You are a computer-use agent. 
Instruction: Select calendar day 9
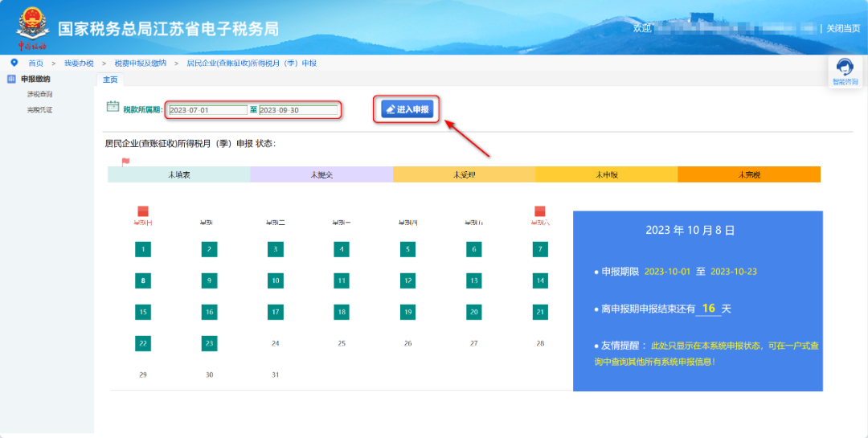(209, 280)
